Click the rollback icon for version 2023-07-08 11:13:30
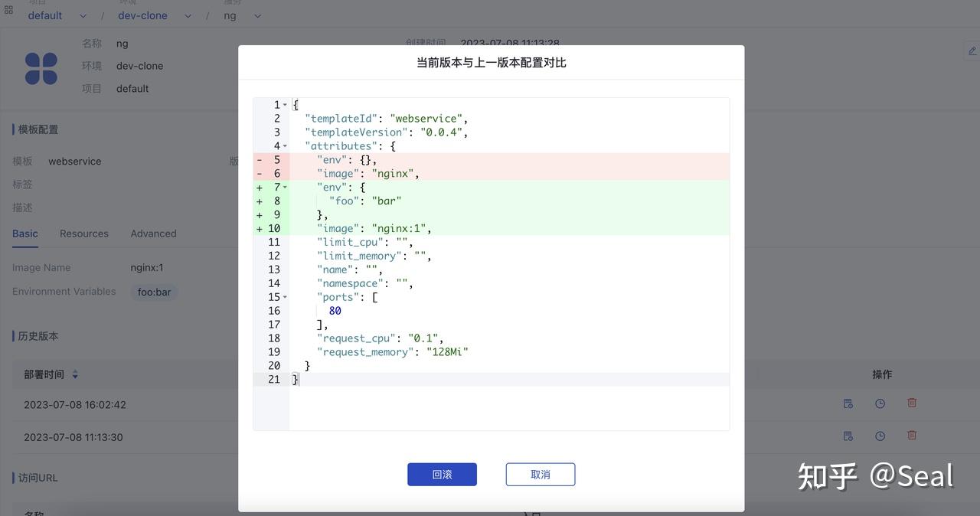 pos(848,435)
